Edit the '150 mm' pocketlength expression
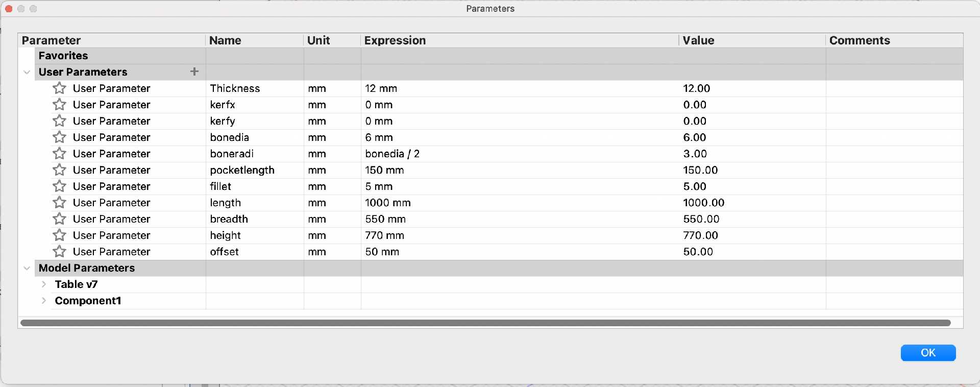This screenshot has width=980, height=387. [520, 170]
